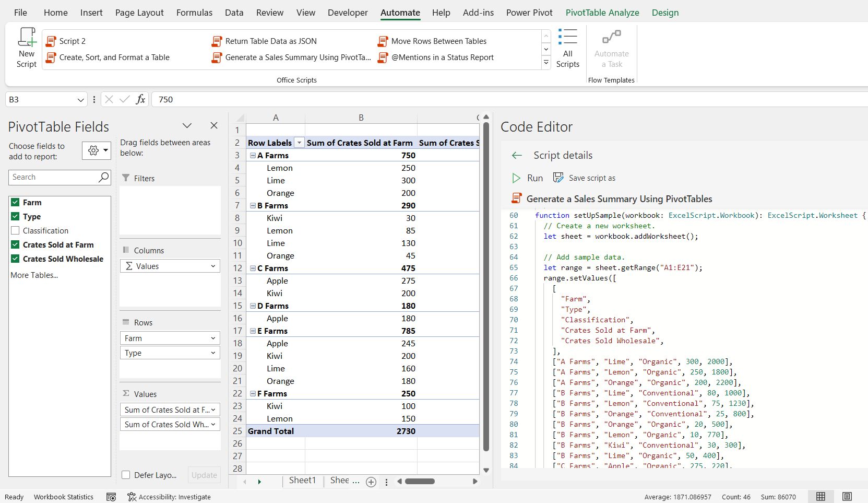Viewport: 868px width, 503px height.
Task: Uncheck Crates Sold at Farm field
Action: point(15,244)
